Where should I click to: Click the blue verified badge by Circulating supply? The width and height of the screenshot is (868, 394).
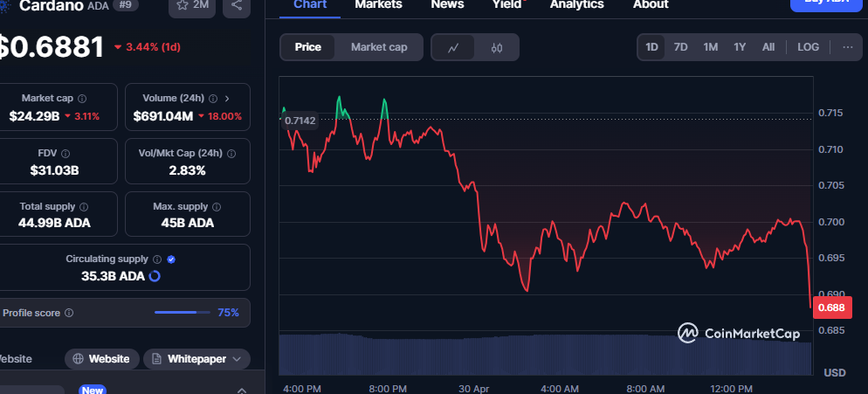pos(171,259)
